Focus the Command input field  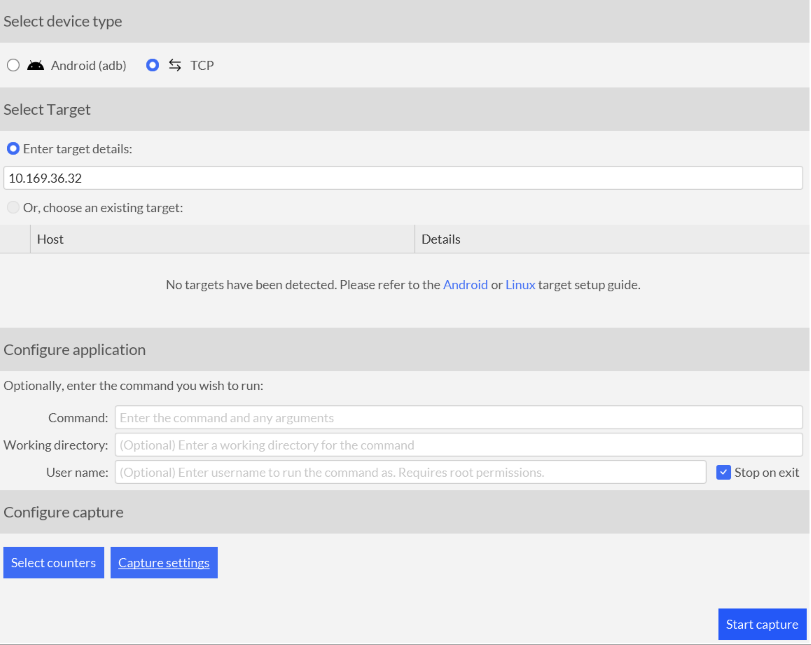click(458, 417)
